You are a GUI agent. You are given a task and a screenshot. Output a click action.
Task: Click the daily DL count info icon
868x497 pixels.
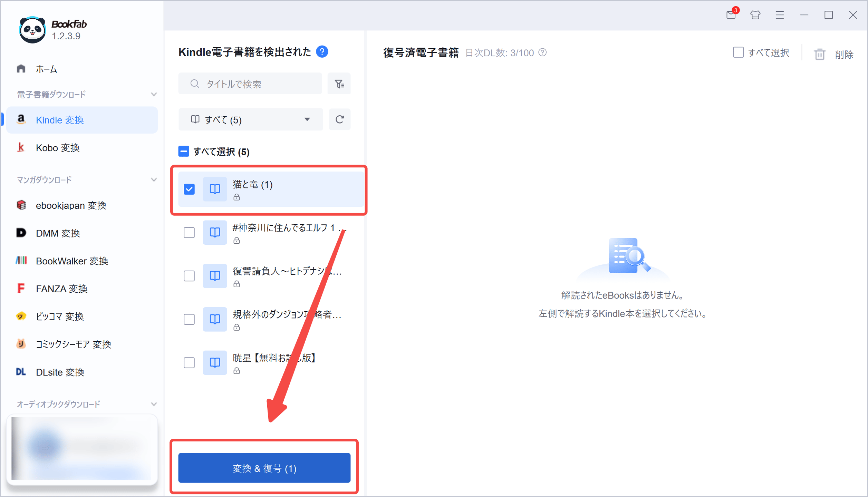click(543, 52)
